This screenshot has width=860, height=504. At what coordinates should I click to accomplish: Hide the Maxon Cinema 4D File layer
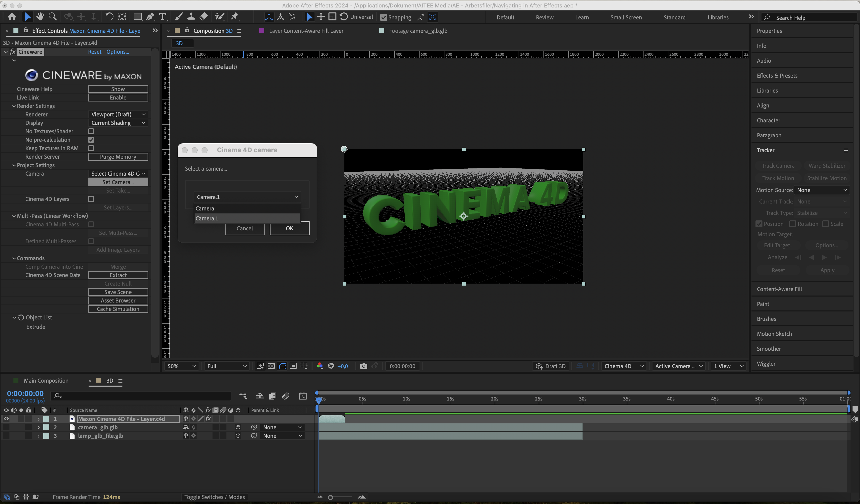coord(6,419)
